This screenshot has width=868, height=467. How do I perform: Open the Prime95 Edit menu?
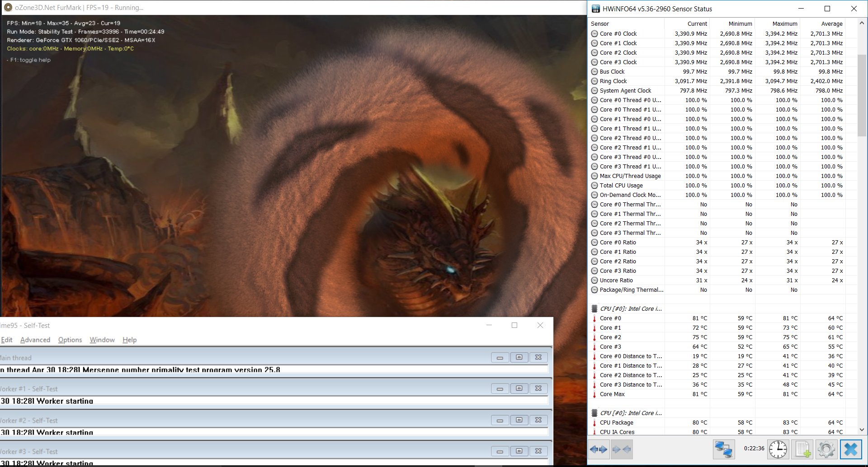(x=7, y=340)
